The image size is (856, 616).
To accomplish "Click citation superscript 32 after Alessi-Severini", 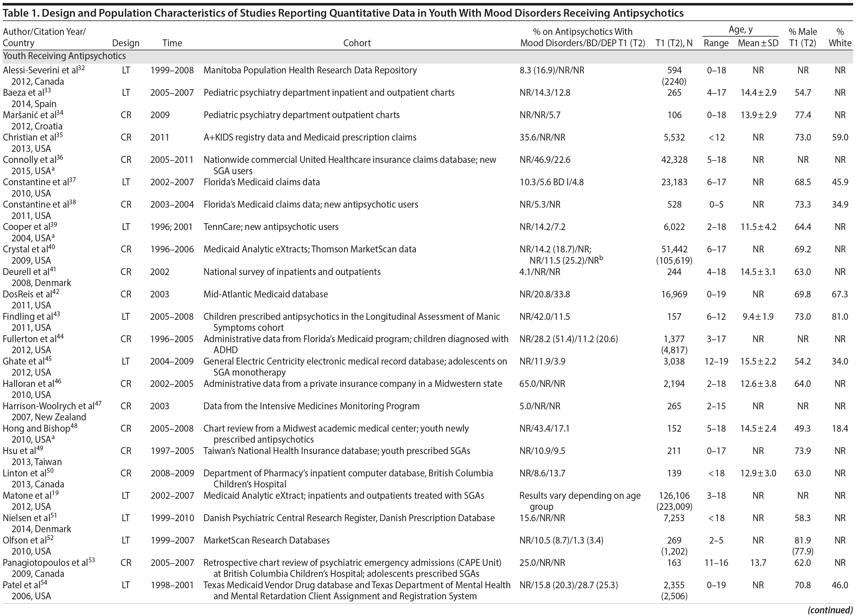I will pos(81,68).
